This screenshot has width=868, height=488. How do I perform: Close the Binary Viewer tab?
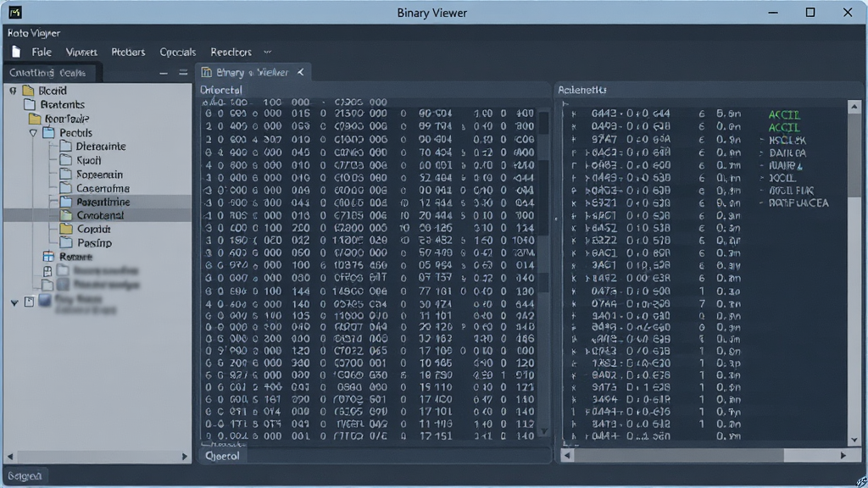tap(301, 72)
